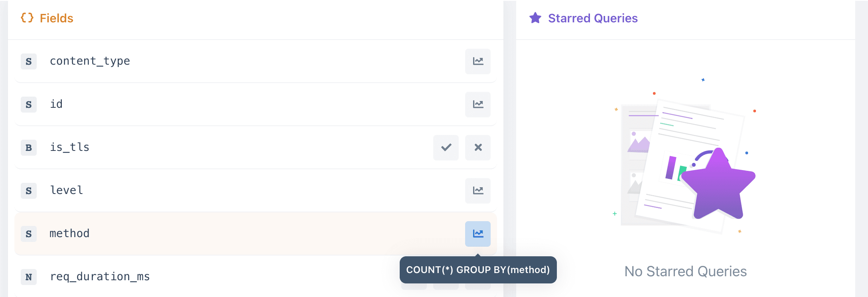This screenshot has height=297, width=868.
Task: Click S type badge beside content_type
Action: point(29,61)
